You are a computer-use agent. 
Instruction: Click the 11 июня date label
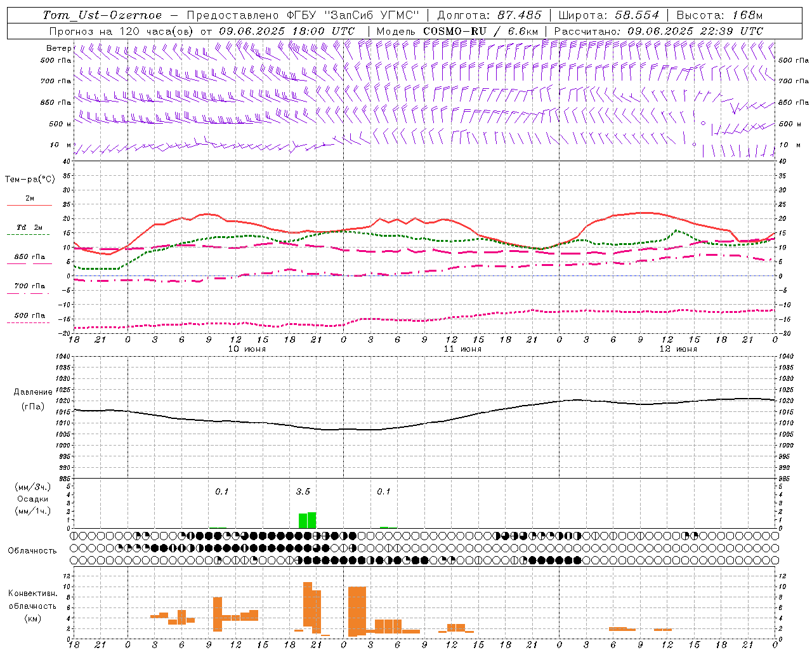462,349
